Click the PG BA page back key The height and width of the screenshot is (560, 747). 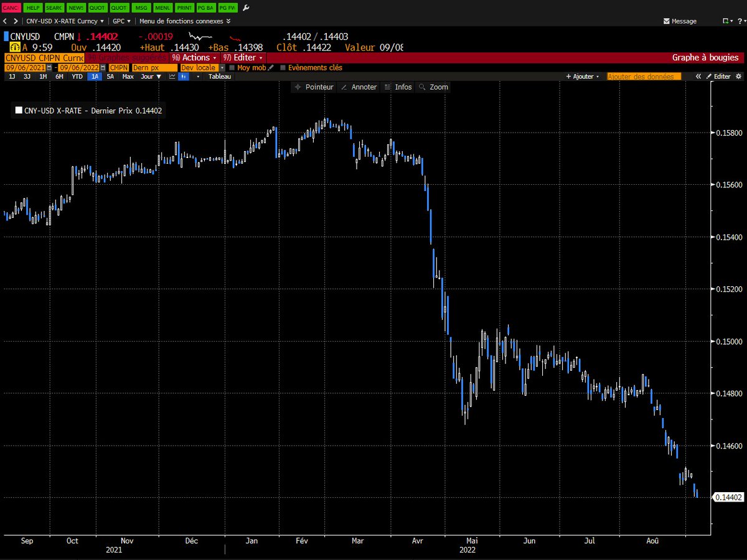(x=205, y=7)
